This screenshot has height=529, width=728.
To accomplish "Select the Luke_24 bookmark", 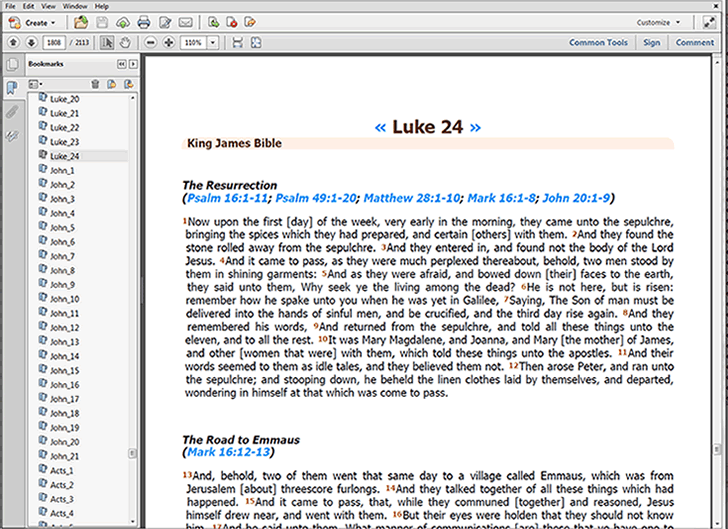I will pos(65,156).
